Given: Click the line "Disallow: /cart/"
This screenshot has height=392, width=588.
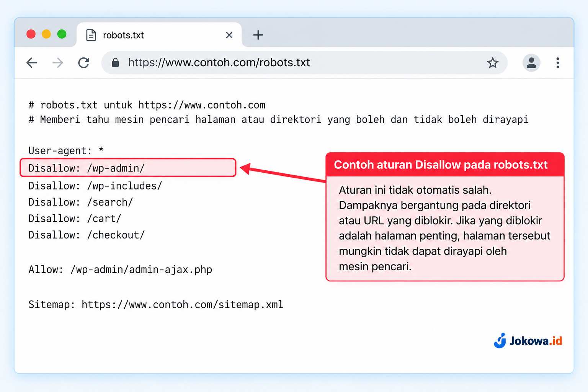Looking at the screenshot, I should [75, 219].
